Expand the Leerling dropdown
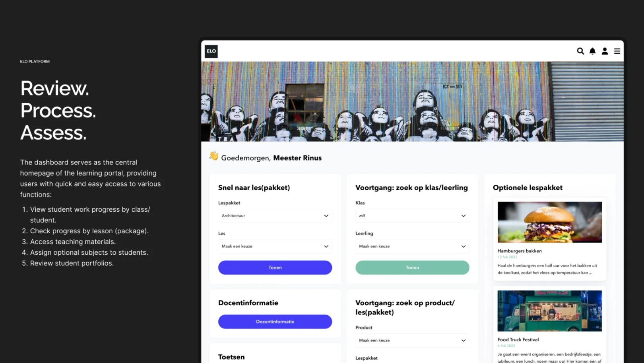This screenshot has height=363, width=644. coord(412,246)
